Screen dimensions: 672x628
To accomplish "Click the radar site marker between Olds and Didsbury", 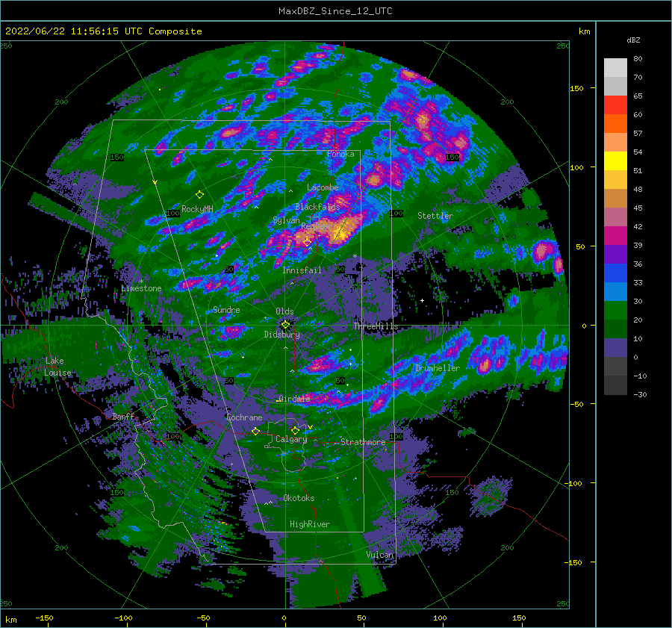I will coord(285,325).
